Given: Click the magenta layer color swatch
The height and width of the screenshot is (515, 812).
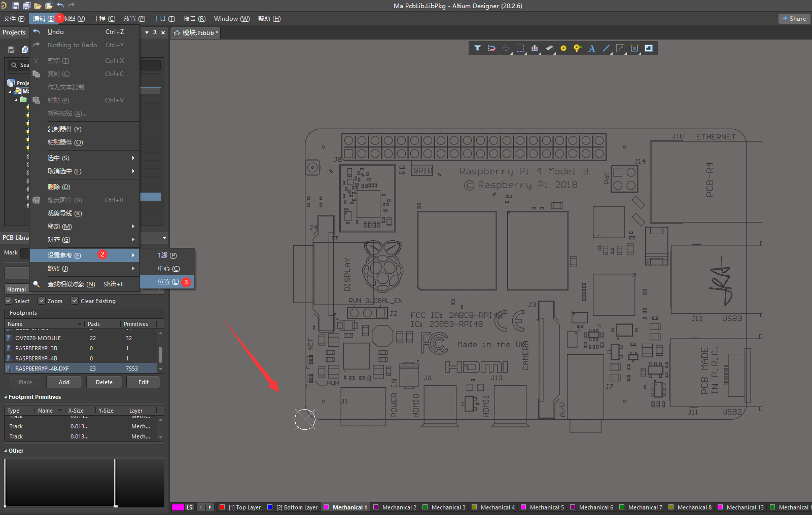Looking at the screenshot, I should pyautogui.click(x=179, y=507).
